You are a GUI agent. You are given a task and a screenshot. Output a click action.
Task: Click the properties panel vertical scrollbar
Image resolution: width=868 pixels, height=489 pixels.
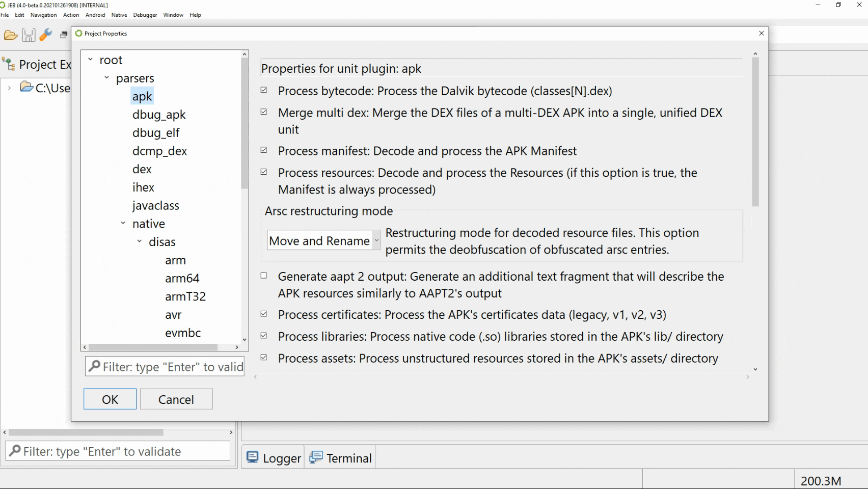tap(755, 131)
